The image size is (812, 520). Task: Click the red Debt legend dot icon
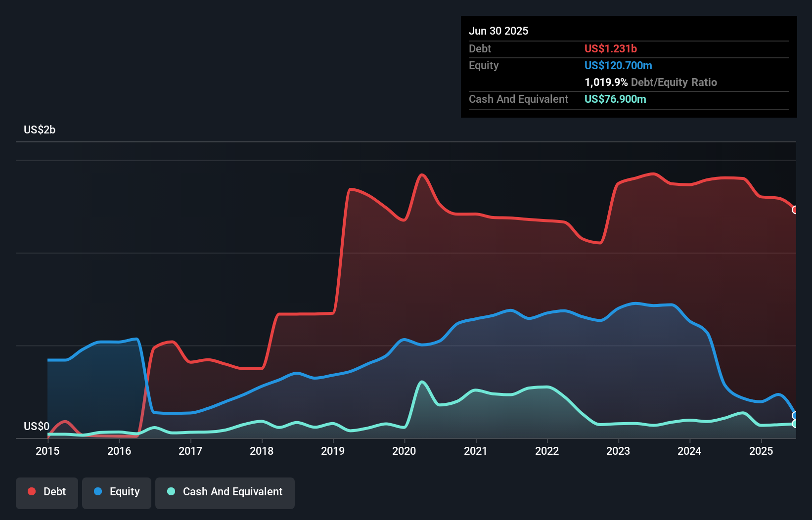[x=31, y=491]
